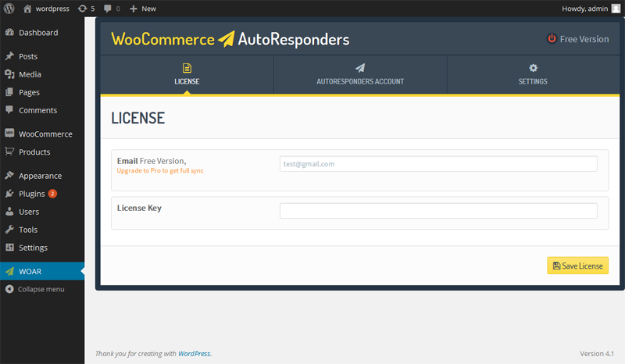Click the License tab document icon

coord(187,68)
